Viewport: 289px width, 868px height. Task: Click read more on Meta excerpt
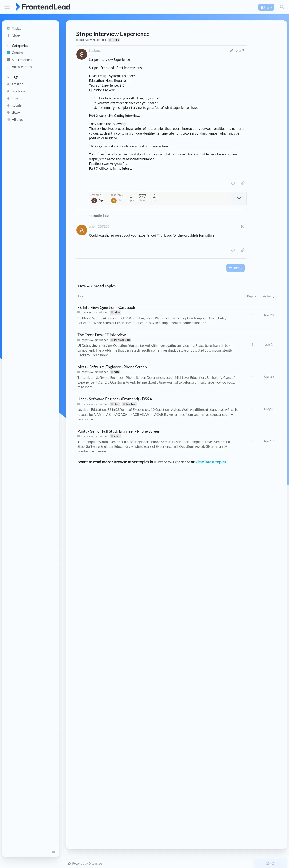(85, 387)
